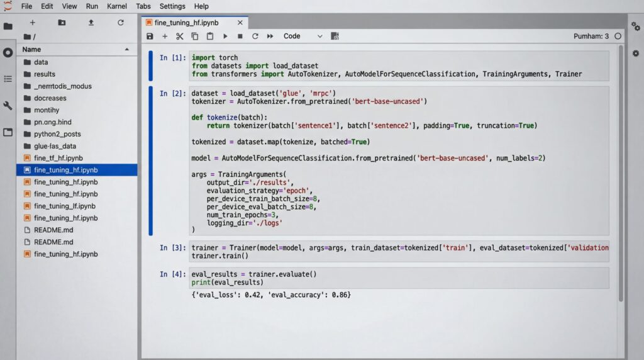Click the root folder breadcrumb icon
Screen dimensions: 644x360
(x=27, y=37)
